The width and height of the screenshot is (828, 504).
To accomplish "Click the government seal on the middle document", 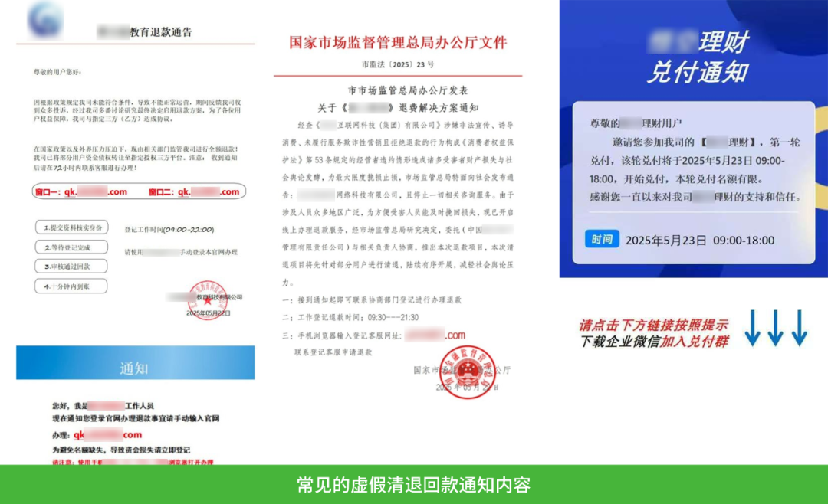I will pos(467,373).
